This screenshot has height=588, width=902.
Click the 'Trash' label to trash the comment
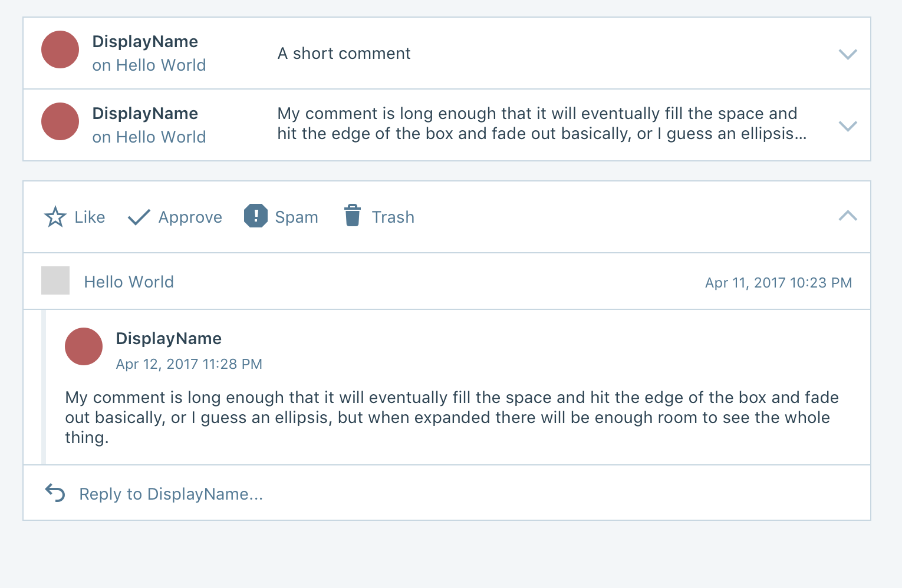pyautogui.click(x=393, y=217)
